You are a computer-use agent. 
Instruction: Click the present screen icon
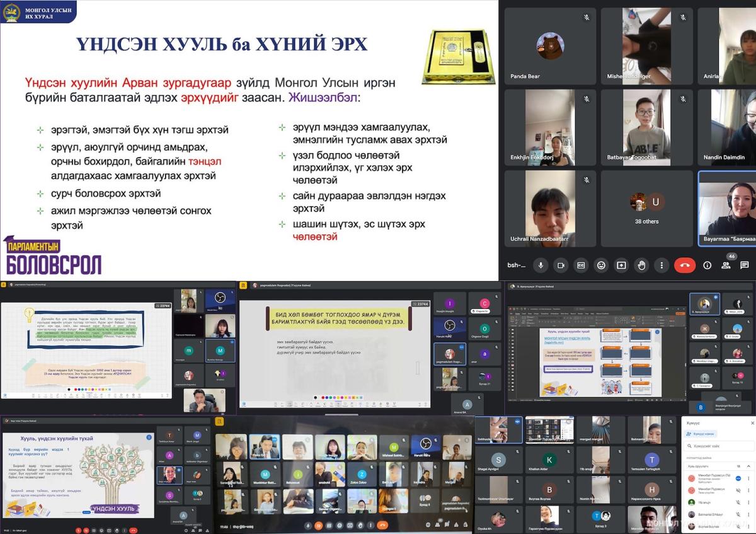point(621,265)
